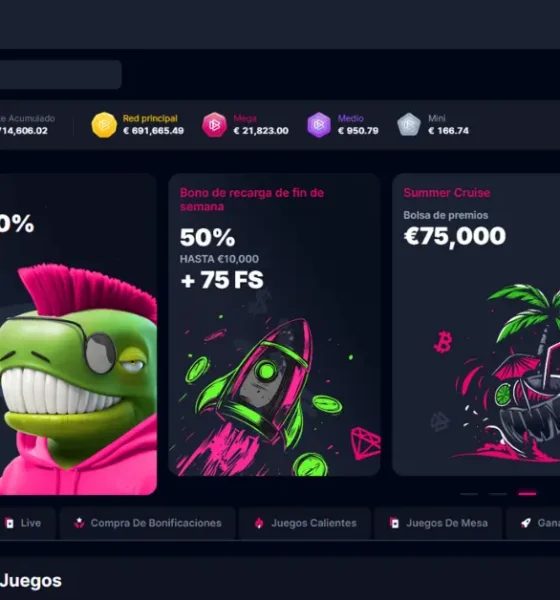Screen dimensions: 560x600
Task: Switch to Compra De Bonificaciones tab
Action: click(x=147, y=523)
